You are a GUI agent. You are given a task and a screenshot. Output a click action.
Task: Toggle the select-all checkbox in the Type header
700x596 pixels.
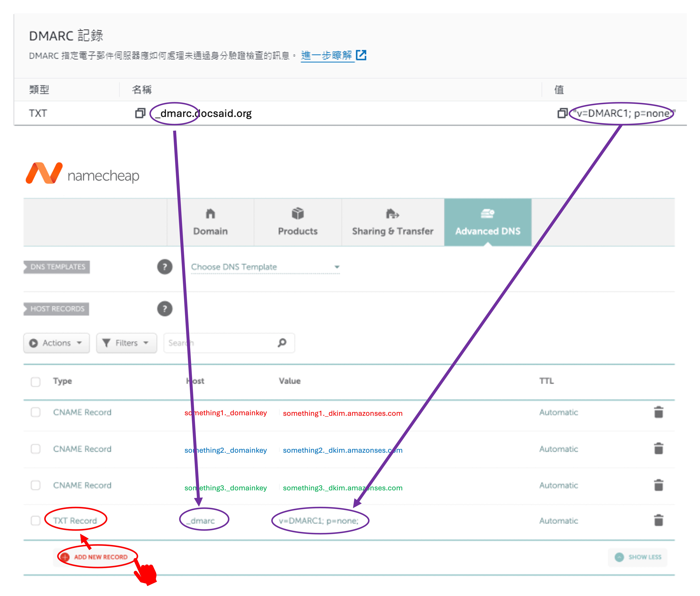tap(35, 382)
